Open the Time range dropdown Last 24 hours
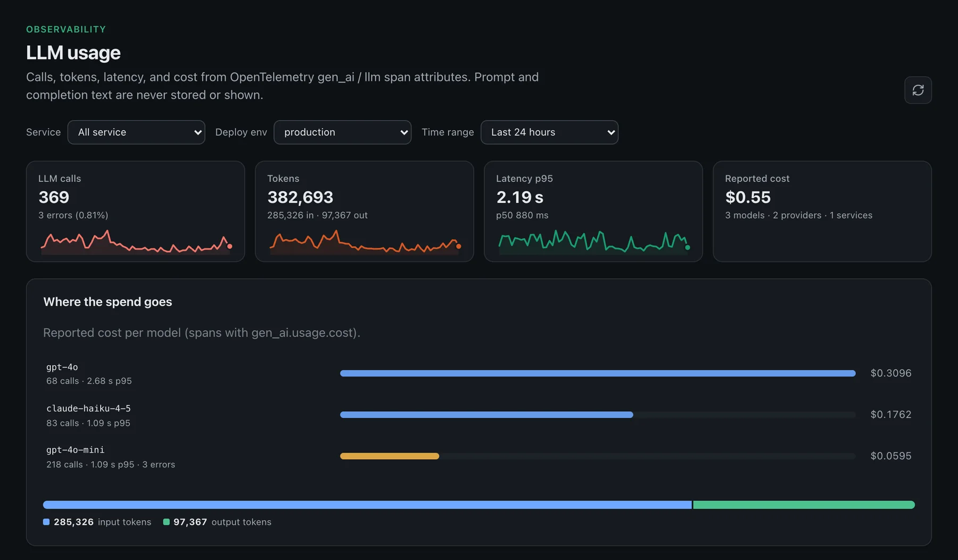 click(x=549, y=132)
